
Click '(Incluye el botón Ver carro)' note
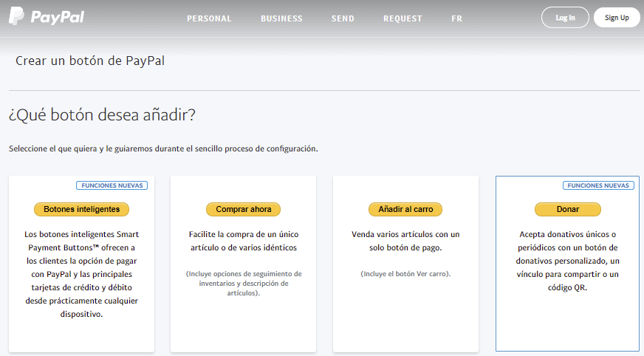(x=405, y=274)
